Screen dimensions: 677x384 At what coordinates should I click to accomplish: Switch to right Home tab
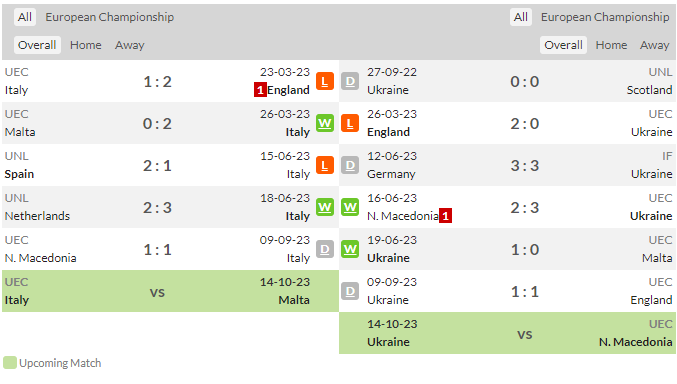point(611,45)
